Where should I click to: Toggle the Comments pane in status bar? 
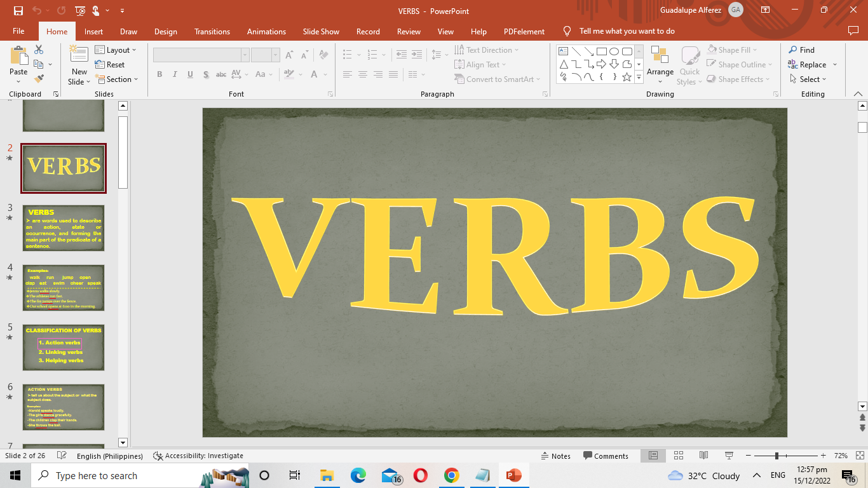[x=605, y=456]
